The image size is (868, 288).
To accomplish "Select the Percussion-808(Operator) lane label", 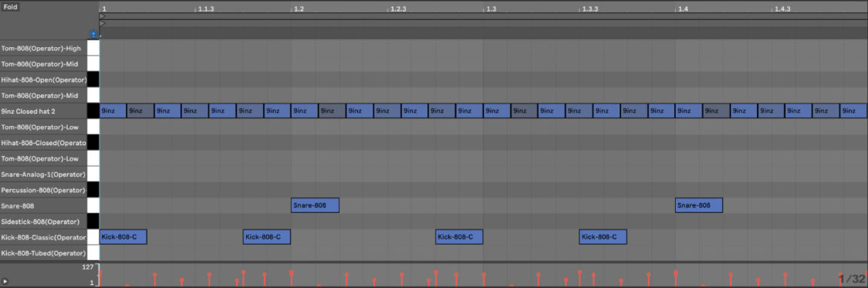I will point(44,190).
